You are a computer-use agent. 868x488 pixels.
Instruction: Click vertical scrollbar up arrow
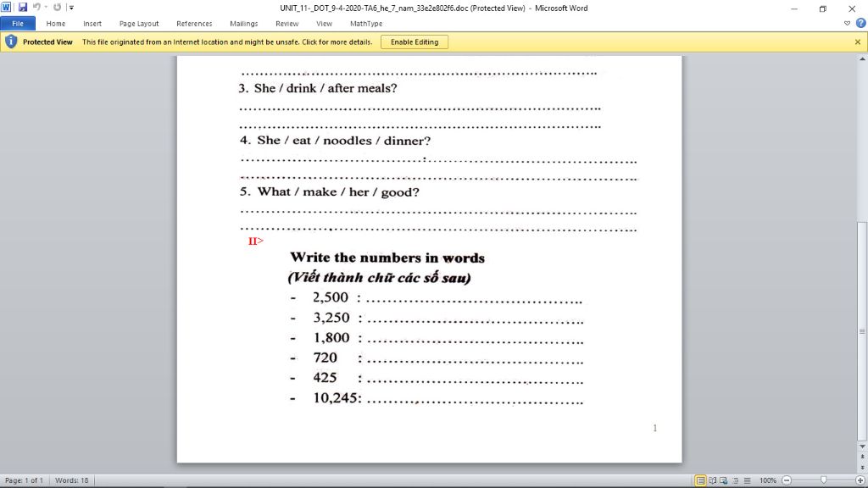coord(862,58)
